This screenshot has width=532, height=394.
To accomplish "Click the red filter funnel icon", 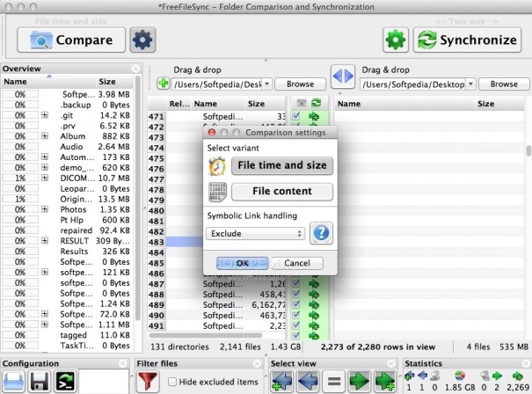I will [x=148, y=381].
